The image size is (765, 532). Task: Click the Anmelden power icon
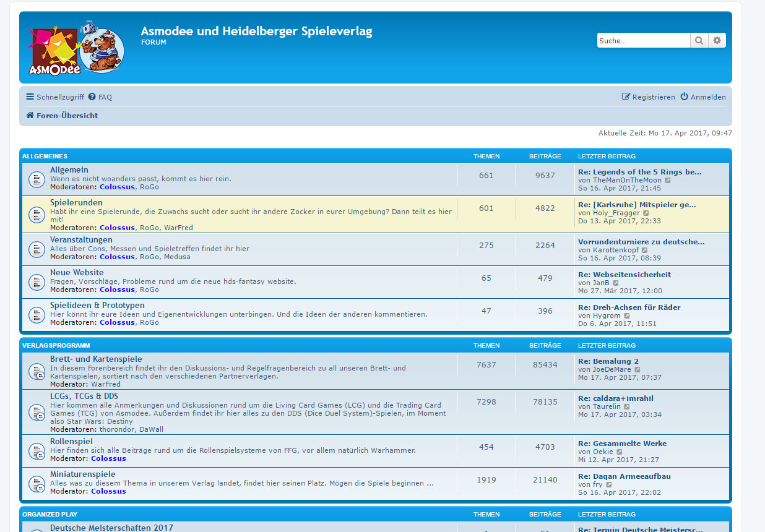684,97
